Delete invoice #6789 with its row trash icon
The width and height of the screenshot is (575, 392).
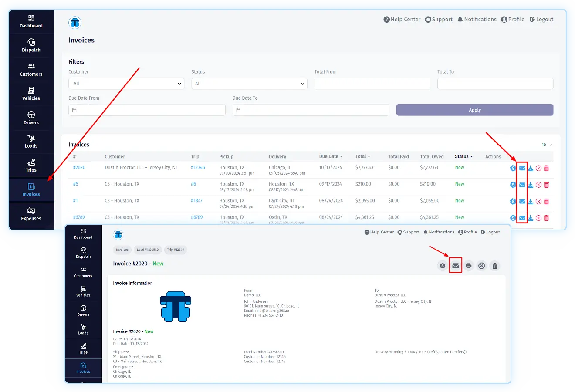(546, 218)
